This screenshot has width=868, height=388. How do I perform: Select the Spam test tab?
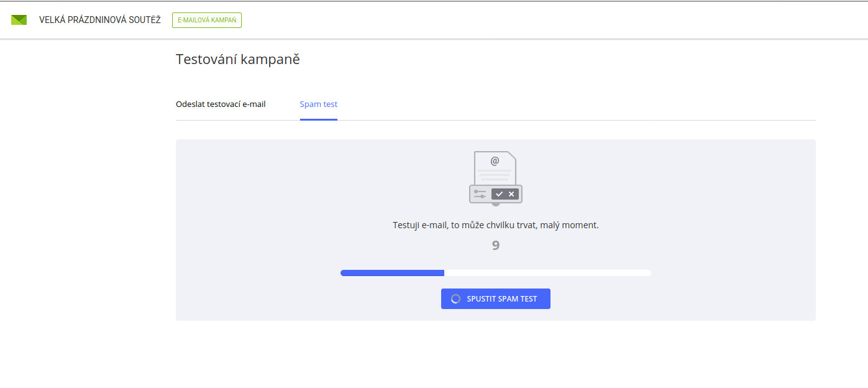click(x=319, y=104)
